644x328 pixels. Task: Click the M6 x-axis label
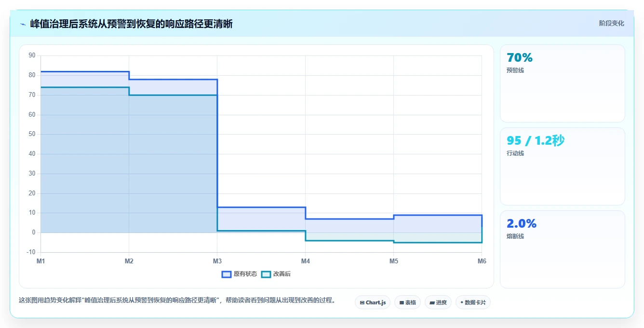click(x=482, y=261)
